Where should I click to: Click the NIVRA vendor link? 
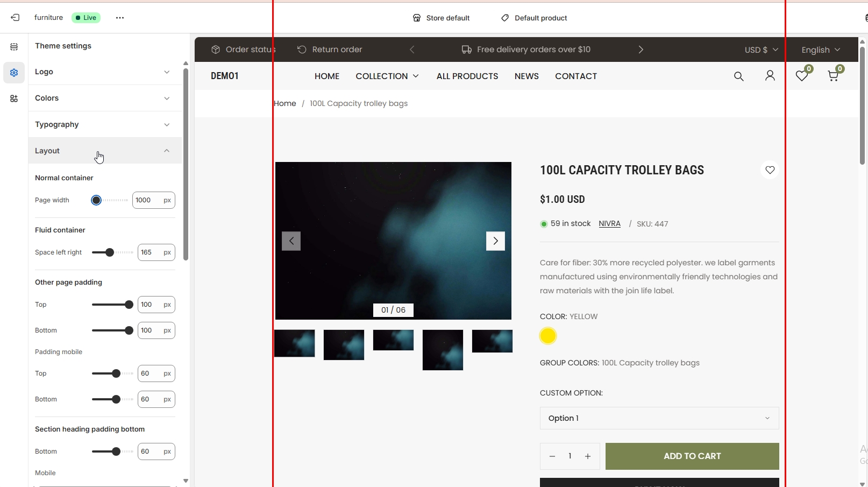click(x=609, y=224)
